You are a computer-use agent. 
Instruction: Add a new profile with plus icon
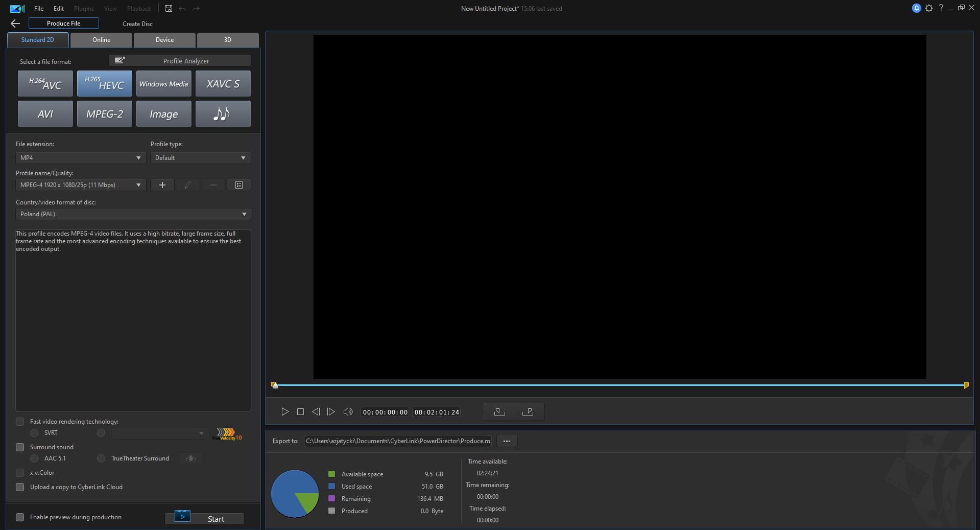[162, 185]
